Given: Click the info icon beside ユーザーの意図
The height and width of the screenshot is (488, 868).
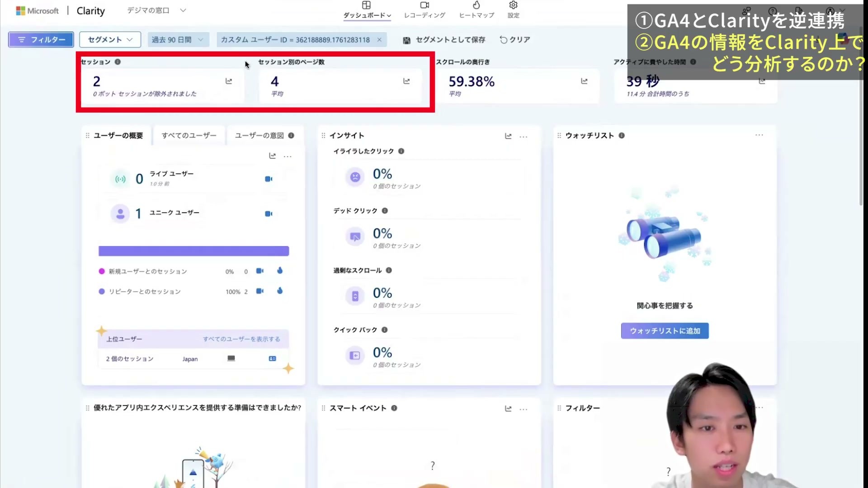Looking at the screenshot, I should click(291, 136).
